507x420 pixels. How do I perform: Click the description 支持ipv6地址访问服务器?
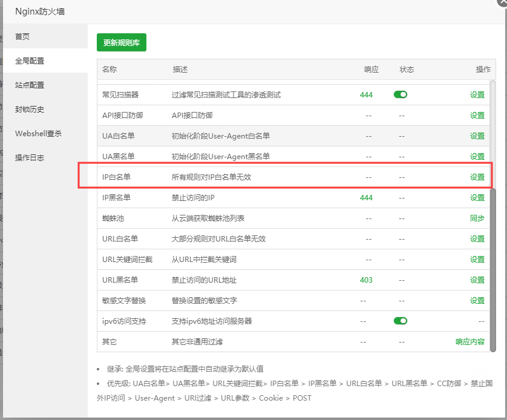tap(212, 321)
